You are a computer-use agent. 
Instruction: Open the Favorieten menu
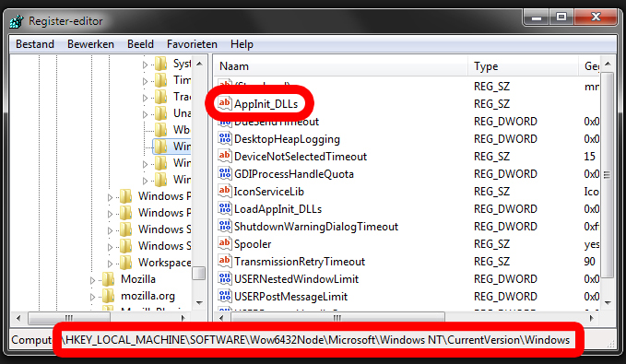tap(192, 44)
